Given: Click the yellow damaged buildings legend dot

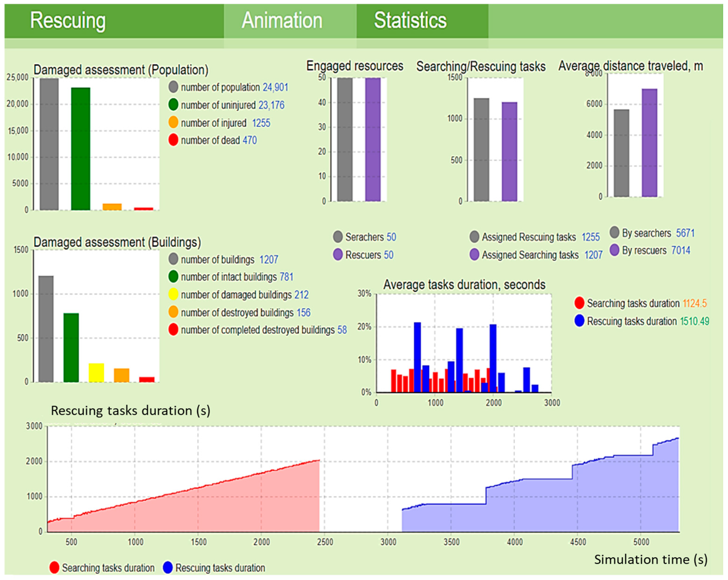Looking at the screenshot, I should pos(173,294).
